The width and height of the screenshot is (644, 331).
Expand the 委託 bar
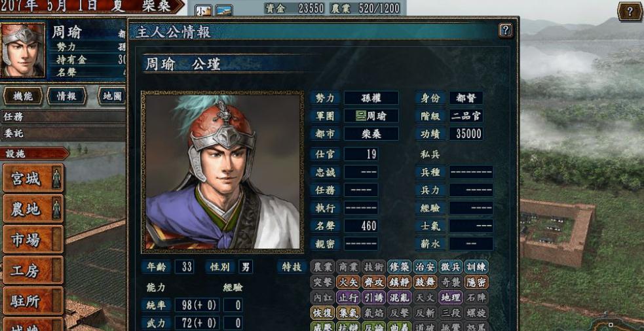pos(63,133)
